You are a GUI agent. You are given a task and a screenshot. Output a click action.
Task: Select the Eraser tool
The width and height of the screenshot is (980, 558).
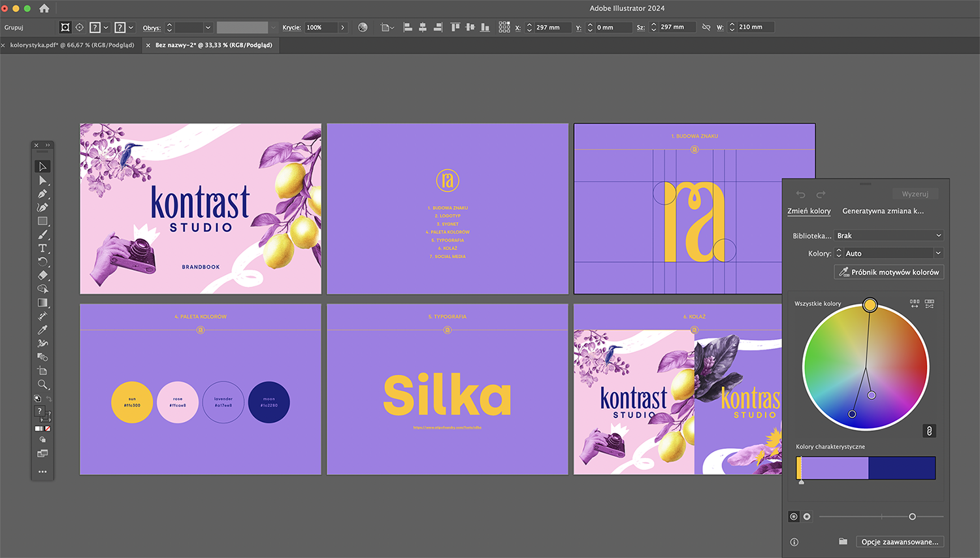tap(42, 276)
